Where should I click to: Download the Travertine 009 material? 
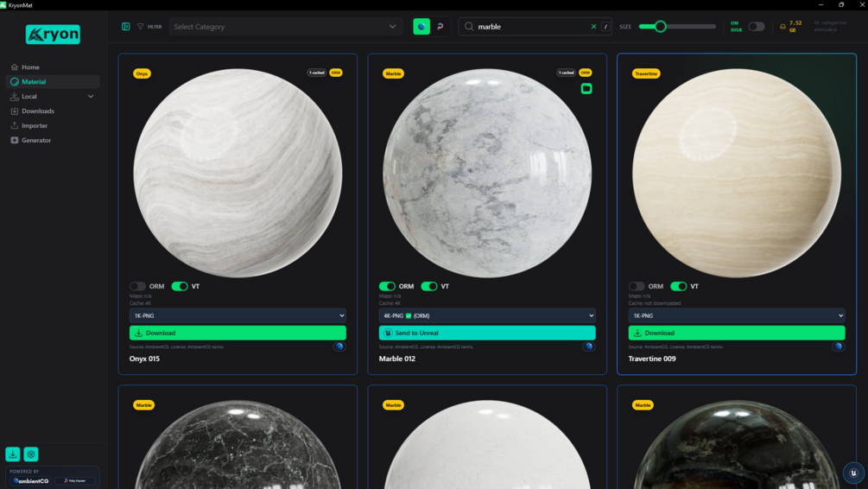[x=737, y=333]
